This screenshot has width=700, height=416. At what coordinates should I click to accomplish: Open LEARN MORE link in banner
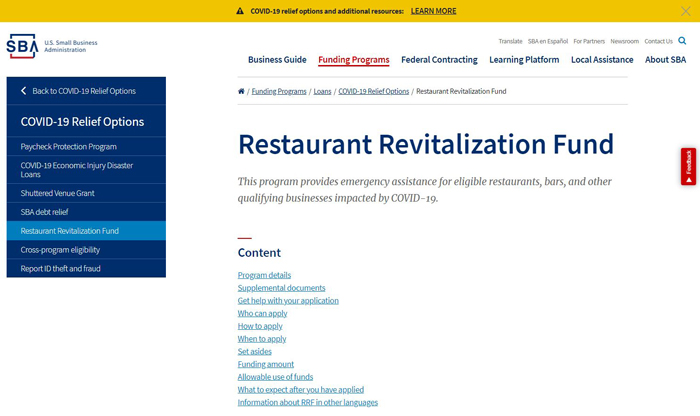point(433,11)
